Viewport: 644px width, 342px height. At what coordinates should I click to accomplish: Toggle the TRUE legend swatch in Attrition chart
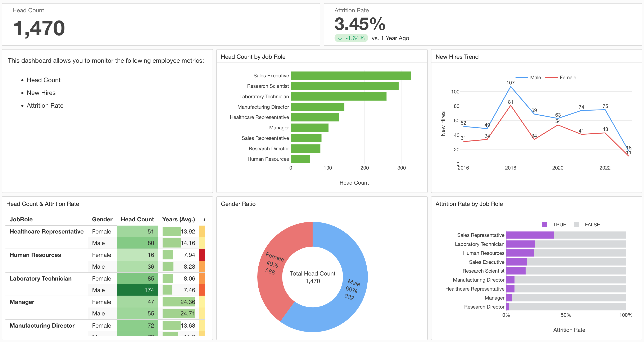click(545, 225)
